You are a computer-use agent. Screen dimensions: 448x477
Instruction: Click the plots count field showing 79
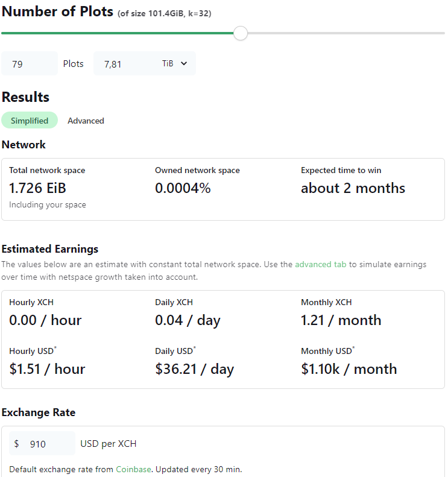click(29, 64)
